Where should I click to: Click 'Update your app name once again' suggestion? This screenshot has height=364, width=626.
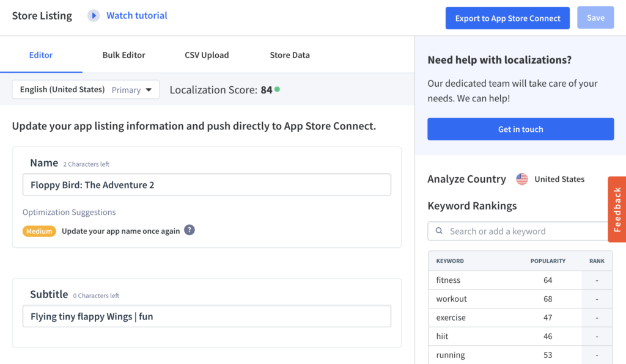coord(120,231)
